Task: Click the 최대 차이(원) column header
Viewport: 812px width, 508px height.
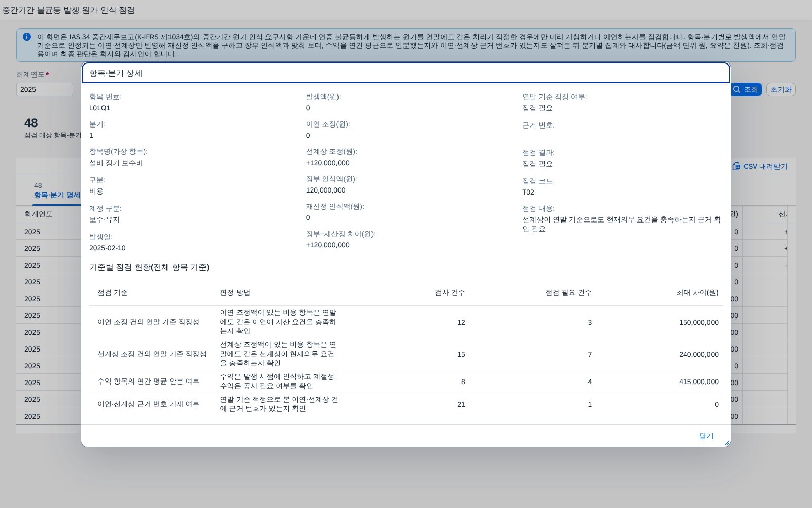Action: click(697, 293)
